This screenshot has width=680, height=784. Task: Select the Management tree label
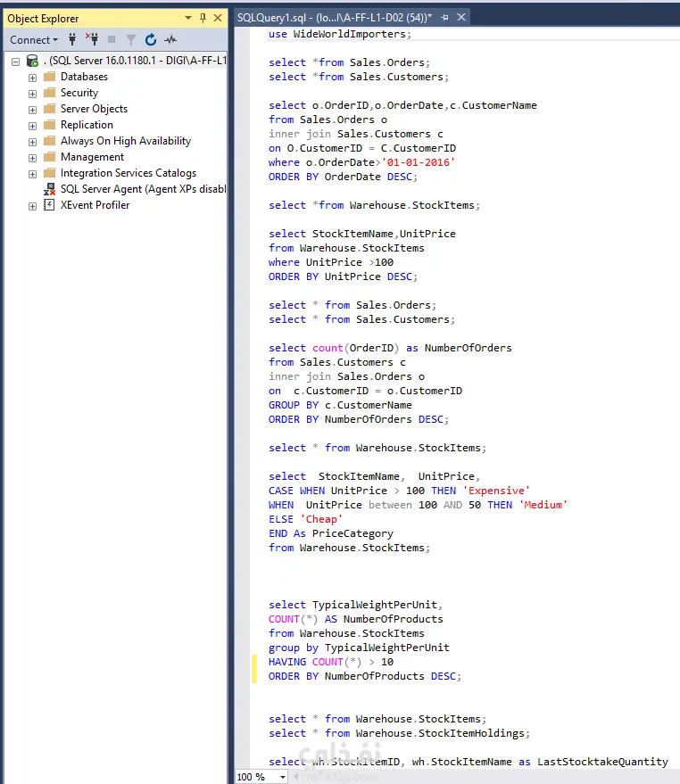pyautogui.click(x=92, y=156)
